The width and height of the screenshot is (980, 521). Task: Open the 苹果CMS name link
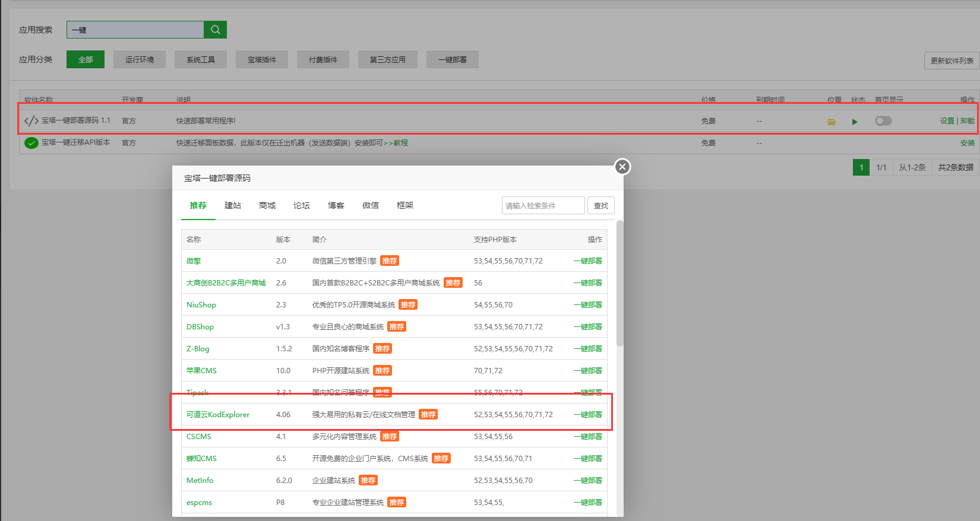pyautogui.click(x=201, y=371)
